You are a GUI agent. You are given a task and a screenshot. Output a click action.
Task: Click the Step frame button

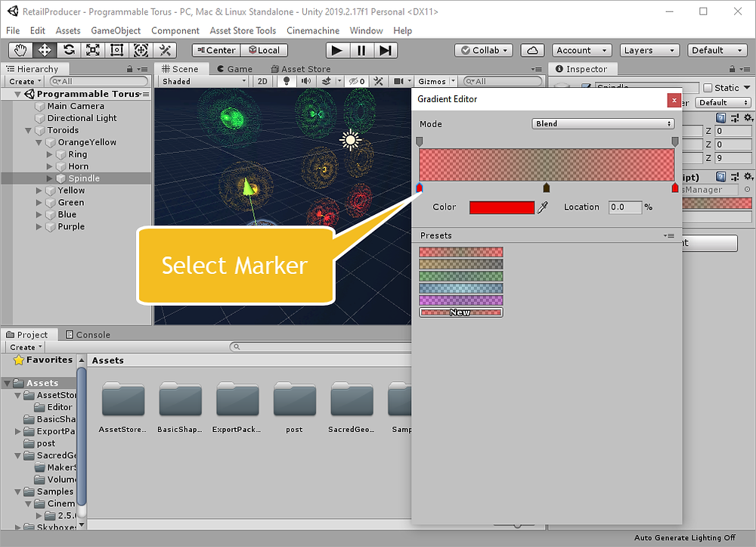[386, 50]
